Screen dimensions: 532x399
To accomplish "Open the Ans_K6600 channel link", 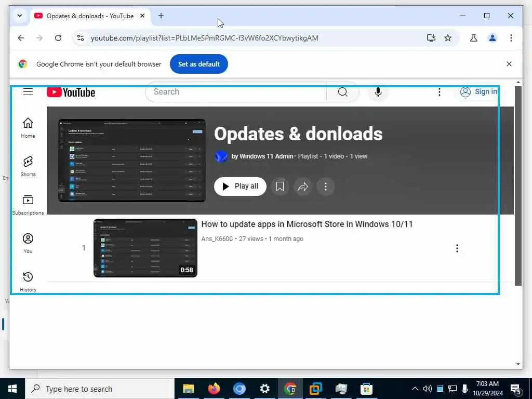I will (x=217, y=239).
